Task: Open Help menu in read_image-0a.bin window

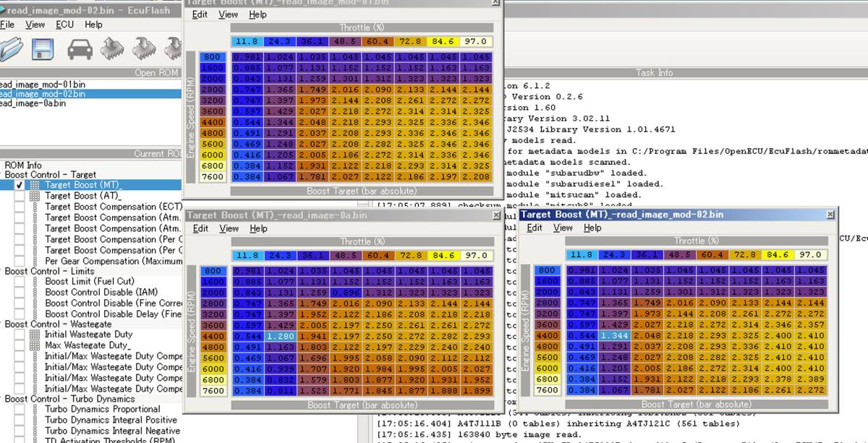Action: [258, 228]
